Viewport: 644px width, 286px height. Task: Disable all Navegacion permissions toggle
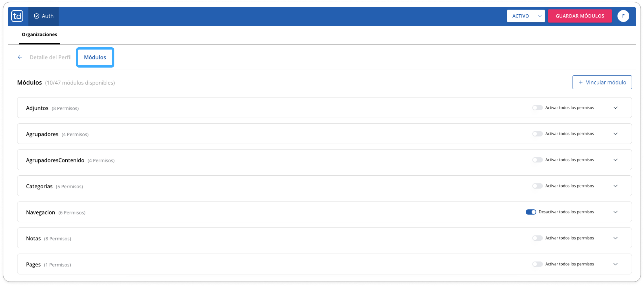(531, 212)
